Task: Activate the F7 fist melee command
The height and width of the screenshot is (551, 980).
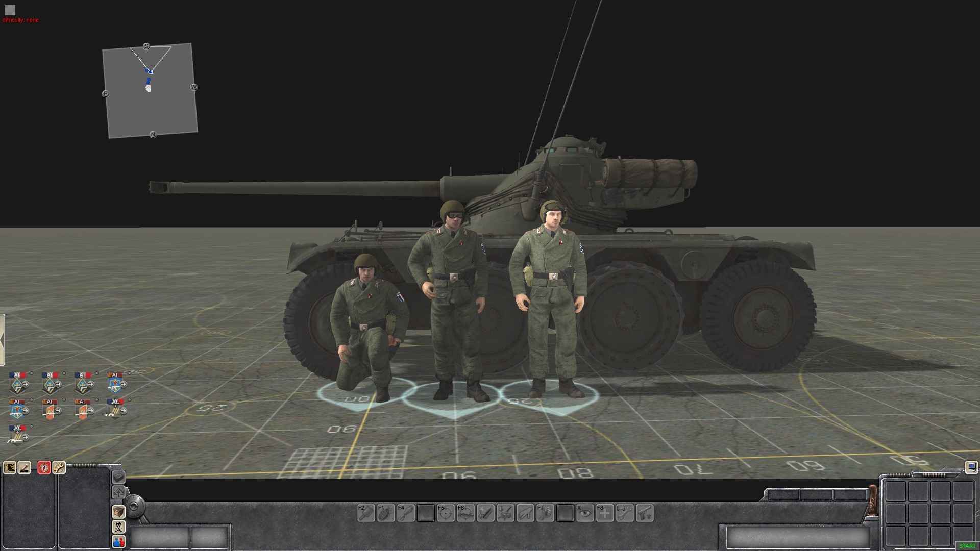Action: pos(545,513)
